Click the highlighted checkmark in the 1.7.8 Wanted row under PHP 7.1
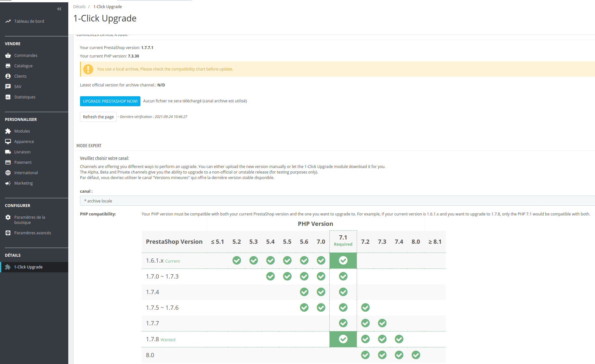This screenshot has width=595, height=364. click(x=343, y=339)
